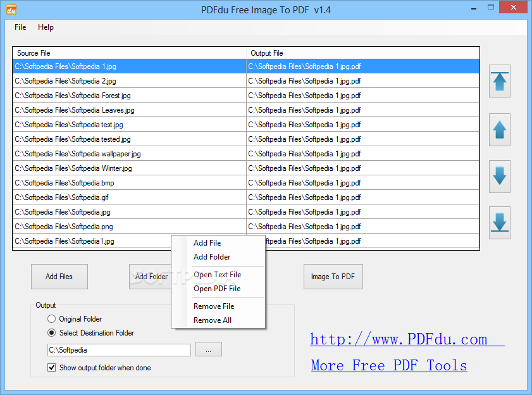Close the PDFdu Free Image To PDF window
Viewport: 532px width, 395px height.
click(514, 7)
